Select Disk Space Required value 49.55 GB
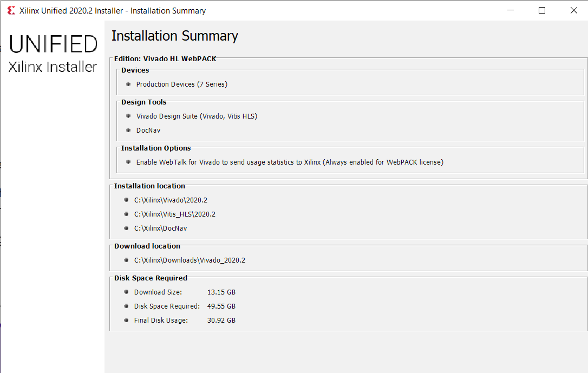588x373 pixels. (221, 306)
